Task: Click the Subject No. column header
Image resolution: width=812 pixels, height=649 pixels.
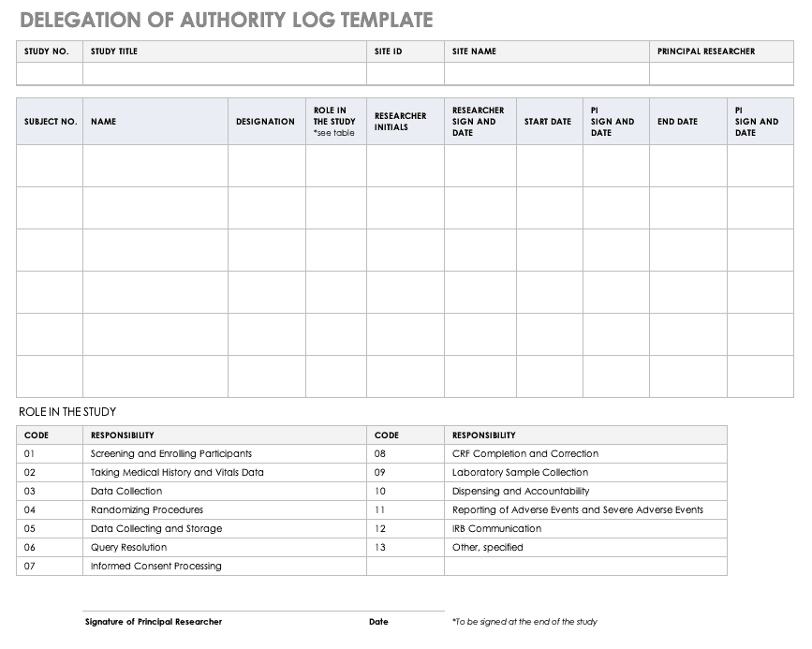Action: click(x=50, y=122)
